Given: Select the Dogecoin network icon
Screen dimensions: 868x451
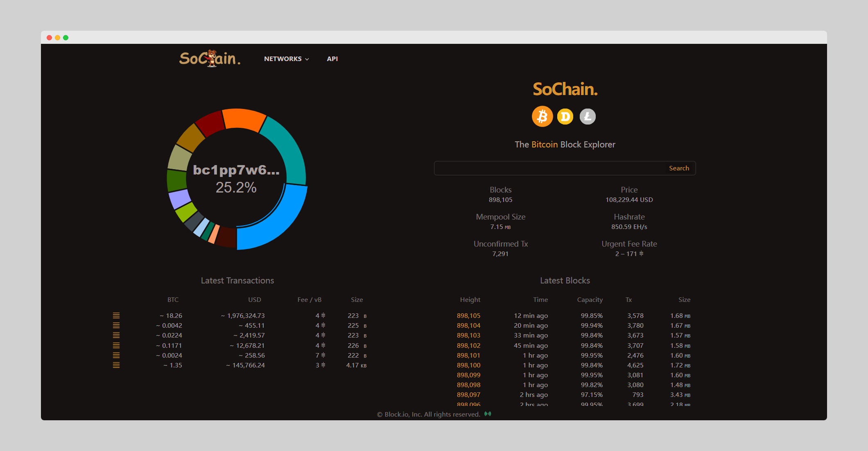Looking at the screenshot, I should pyautogui.click(x=565, y=117).
